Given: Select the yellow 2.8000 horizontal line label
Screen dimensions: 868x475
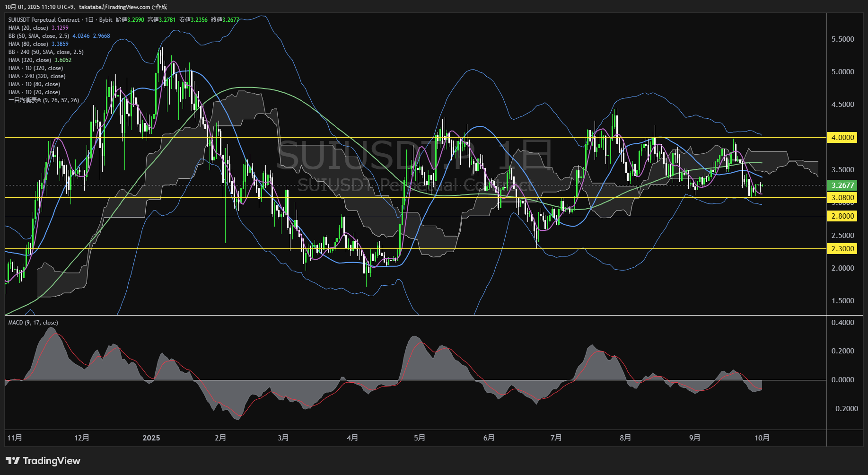Looking at the screenshot, I should pos(842,216).
